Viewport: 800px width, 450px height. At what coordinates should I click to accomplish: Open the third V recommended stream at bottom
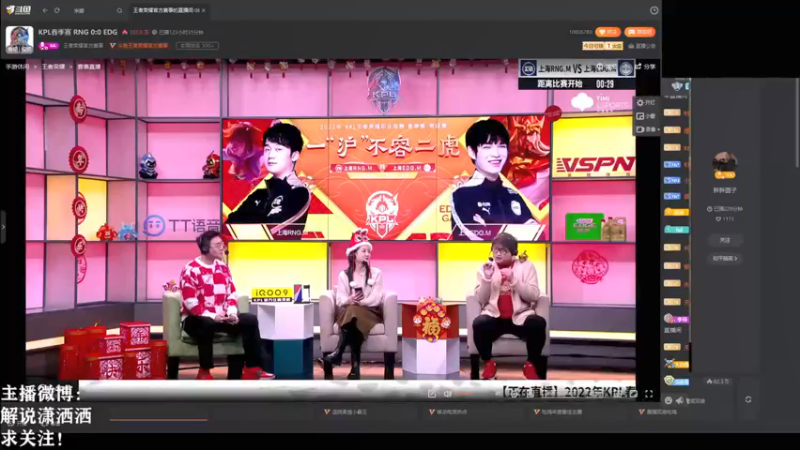click(x=558, y=412)
